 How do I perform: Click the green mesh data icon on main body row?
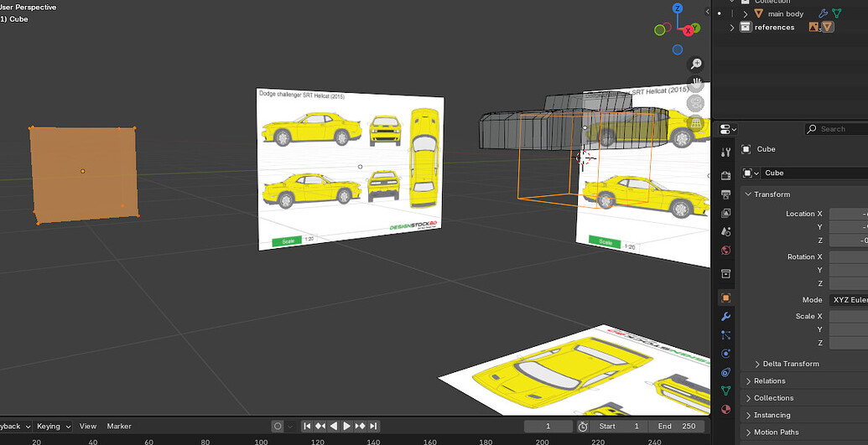click(837, 13)
